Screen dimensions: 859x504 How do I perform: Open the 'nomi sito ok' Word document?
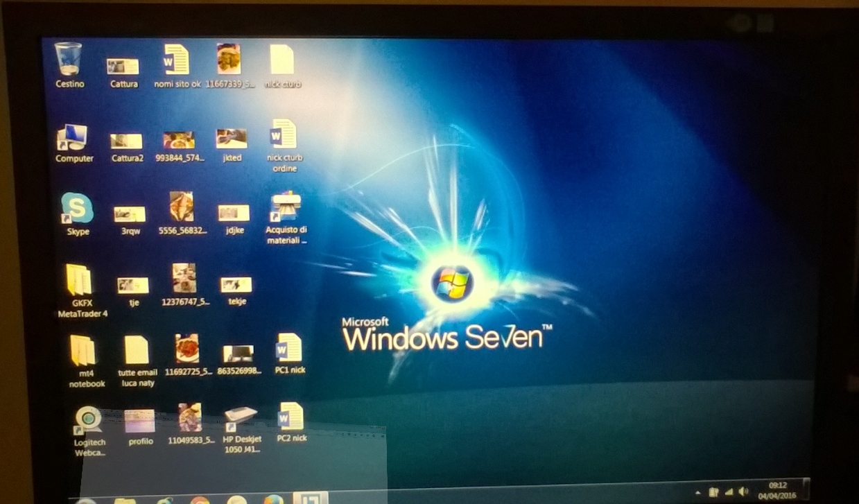pyautogui.click(x=177, y=60)
